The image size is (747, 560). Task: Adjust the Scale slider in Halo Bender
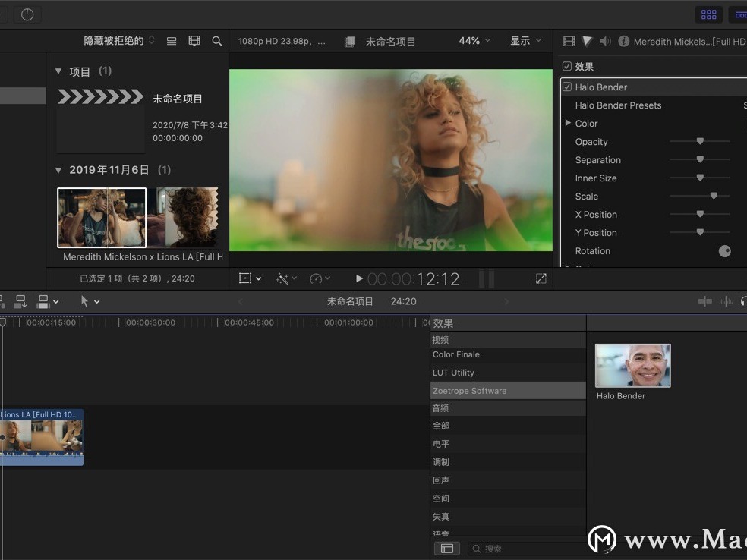713,195
